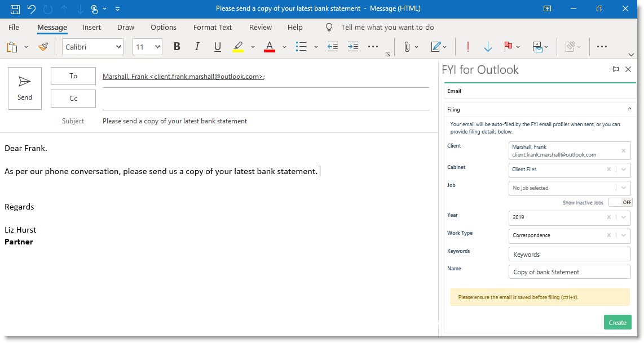Screen dimensions: 644x343
Task: Toggle Italic formatting
Action: 197,47
